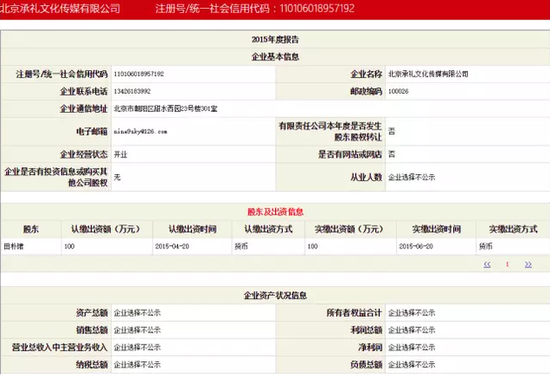Viewport: 550px width, 378px height.
Task: Click the 注册号/统一社会信用代码 table label
Action: click(62, 74)
